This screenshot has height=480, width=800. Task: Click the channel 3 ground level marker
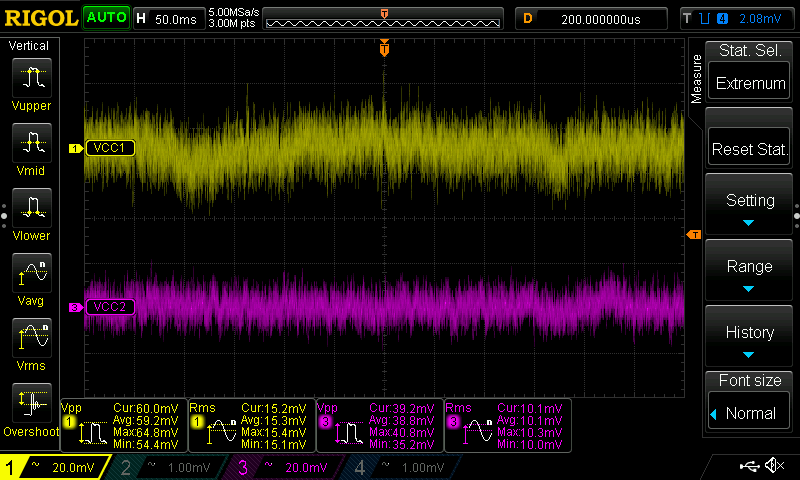pos(76,308)
